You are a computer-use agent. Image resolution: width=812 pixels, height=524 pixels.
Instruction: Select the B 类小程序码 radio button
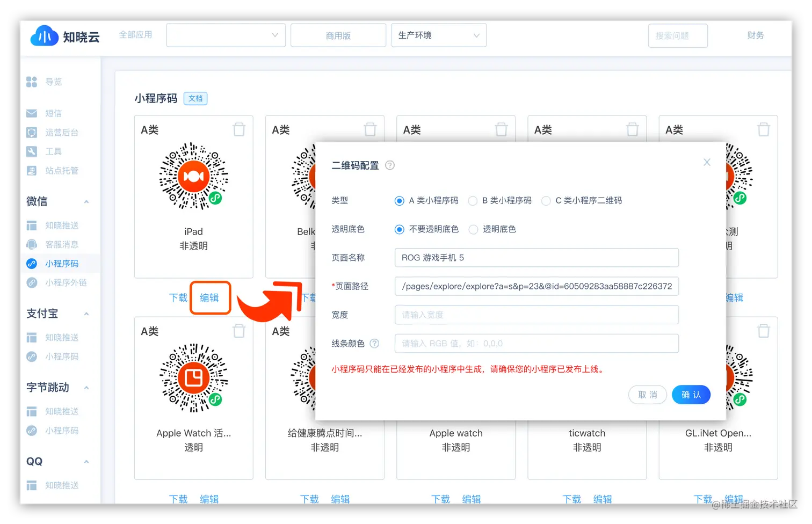[473, 201]
